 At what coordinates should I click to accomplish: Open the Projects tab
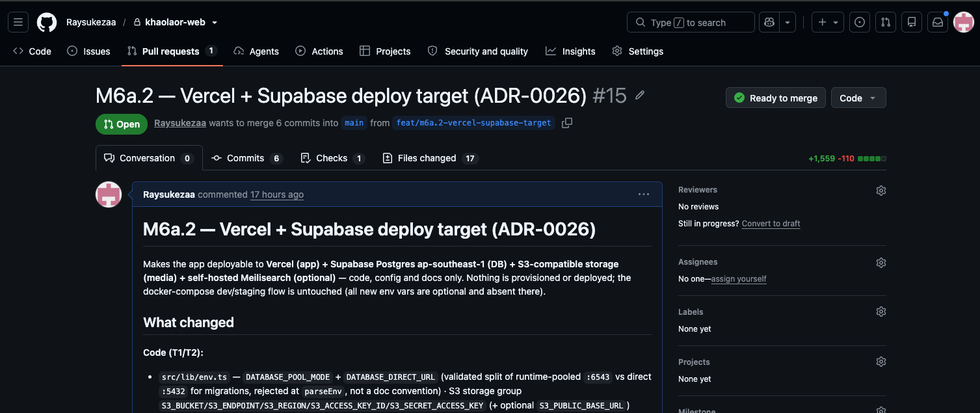pyautogui.click(x=385, y=51)
